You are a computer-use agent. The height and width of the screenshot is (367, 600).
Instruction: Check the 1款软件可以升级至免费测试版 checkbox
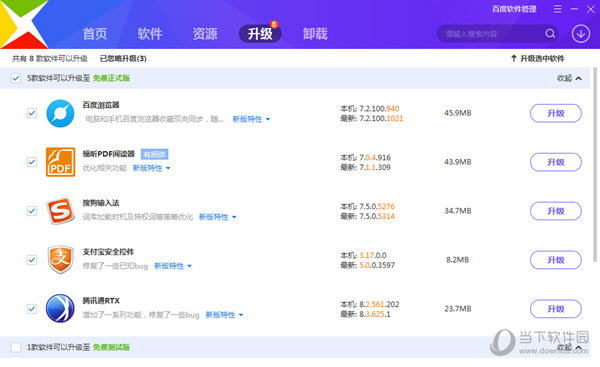(16, 347)
